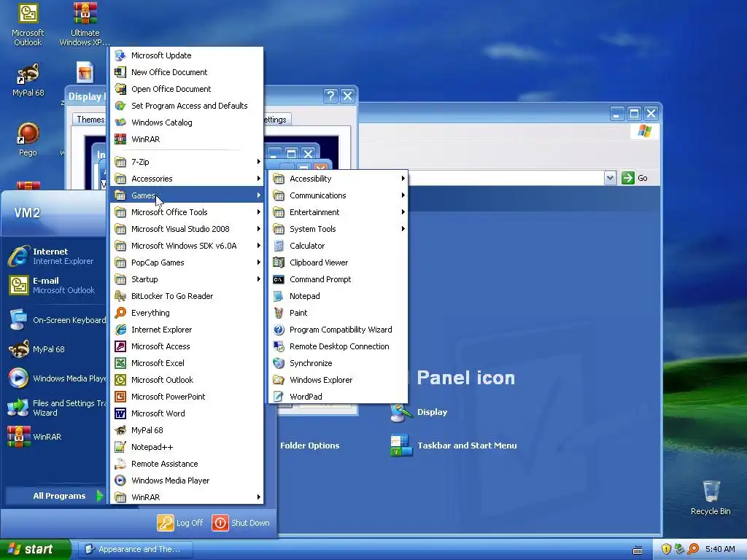Launch Everything search from programs list
Screen dimensions: 747x560
click(x=187, y=312)
